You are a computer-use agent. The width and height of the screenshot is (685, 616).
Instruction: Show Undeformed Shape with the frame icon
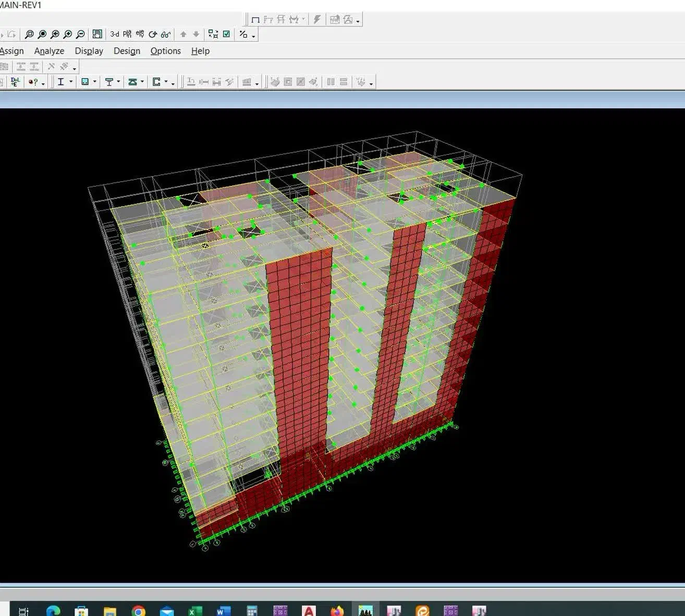(255, 20)
